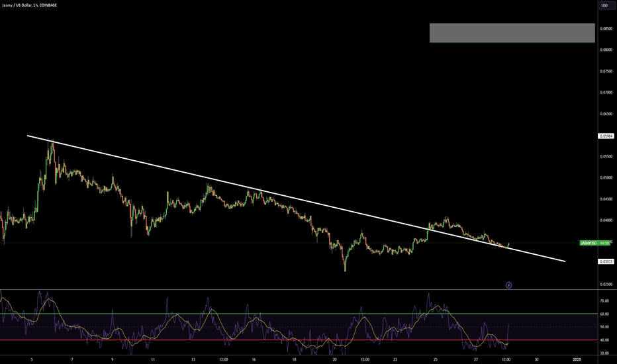
Task: Click the 0.08000 price axis value
Action: [606, 50]
